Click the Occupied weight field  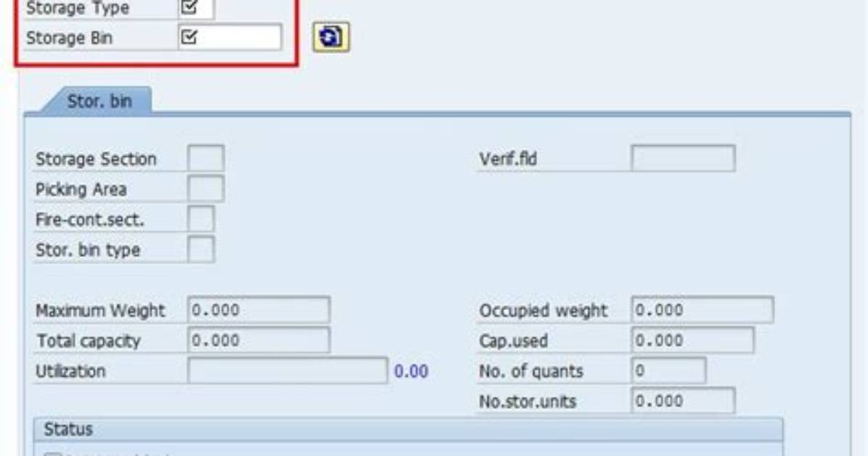point(703,310)
